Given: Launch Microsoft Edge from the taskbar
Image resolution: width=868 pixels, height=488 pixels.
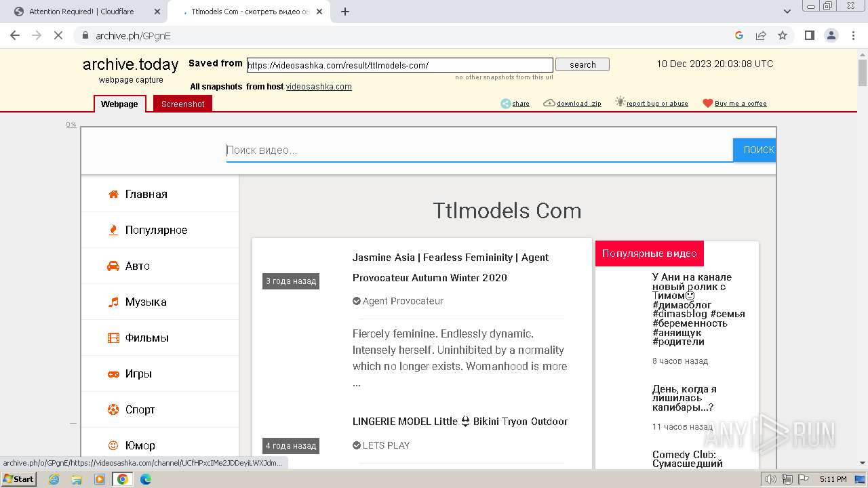Looking at the screenshot, I should pos(145,479).
